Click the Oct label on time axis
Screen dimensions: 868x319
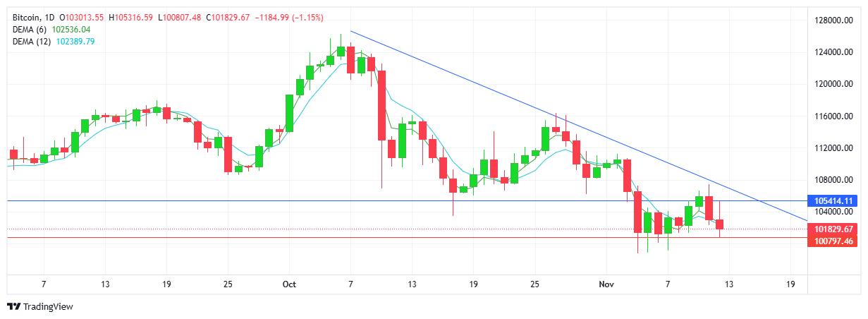288,284
